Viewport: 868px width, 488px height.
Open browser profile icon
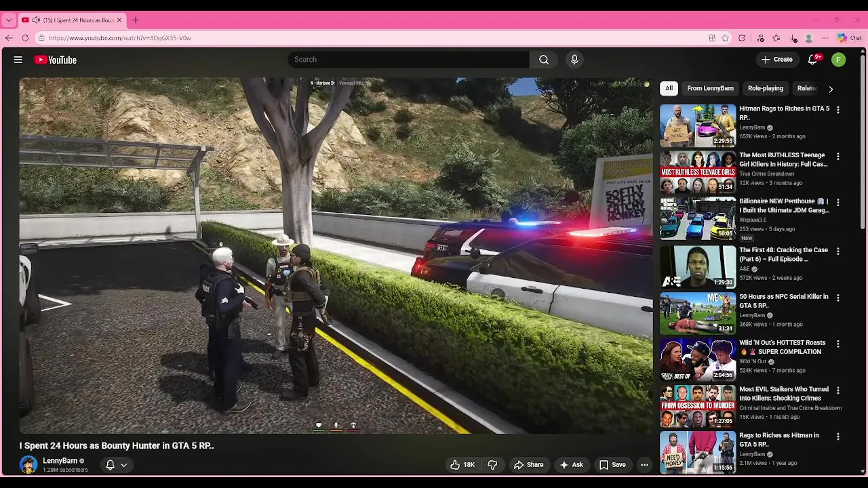[808, 38]
